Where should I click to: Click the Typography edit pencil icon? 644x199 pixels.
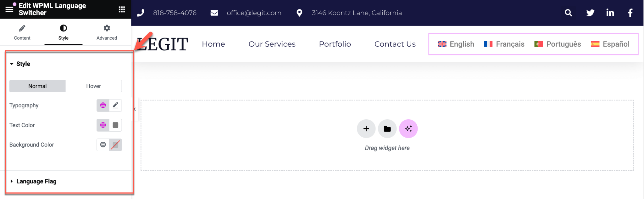[x=115, y=105]
